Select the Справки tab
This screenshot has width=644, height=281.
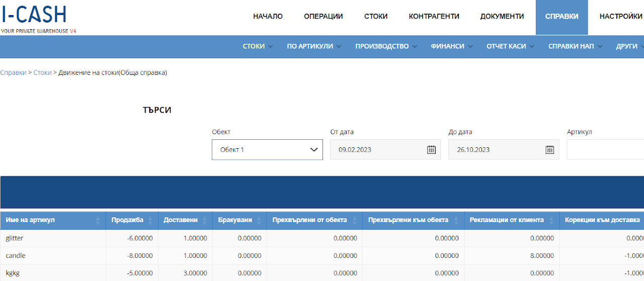(x=561, y=17)
